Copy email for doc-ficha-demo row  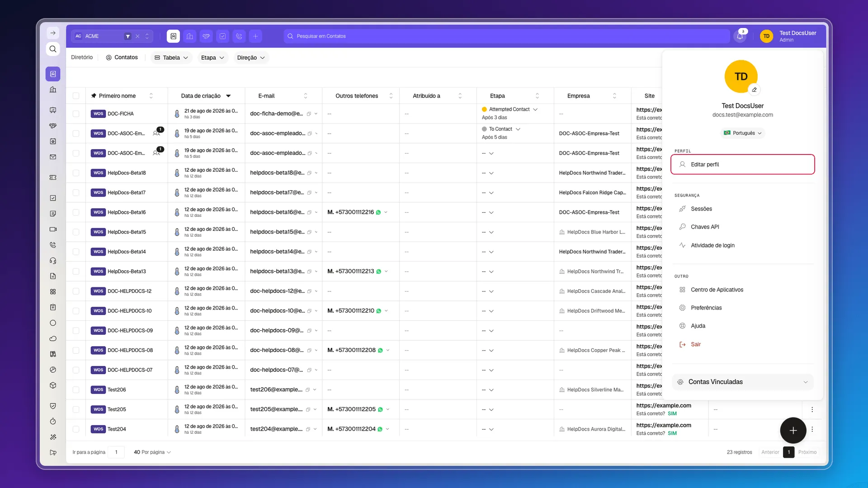pyautogui.click(x=309, y=114)
